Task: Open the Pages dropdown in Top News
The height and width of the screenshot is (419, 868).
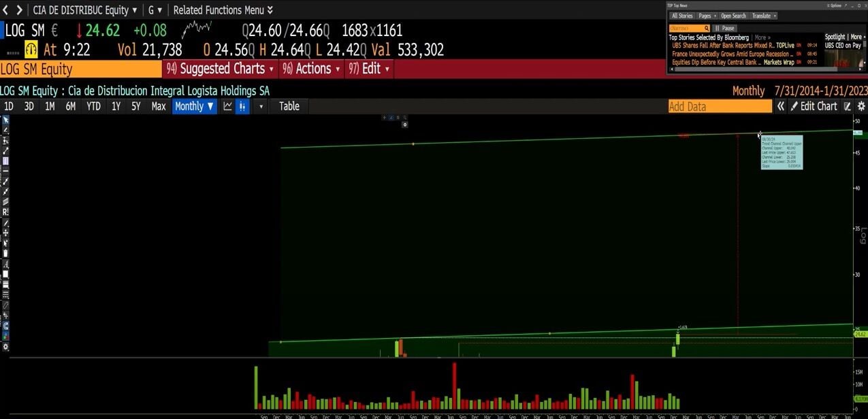Action: coord(707,16)
